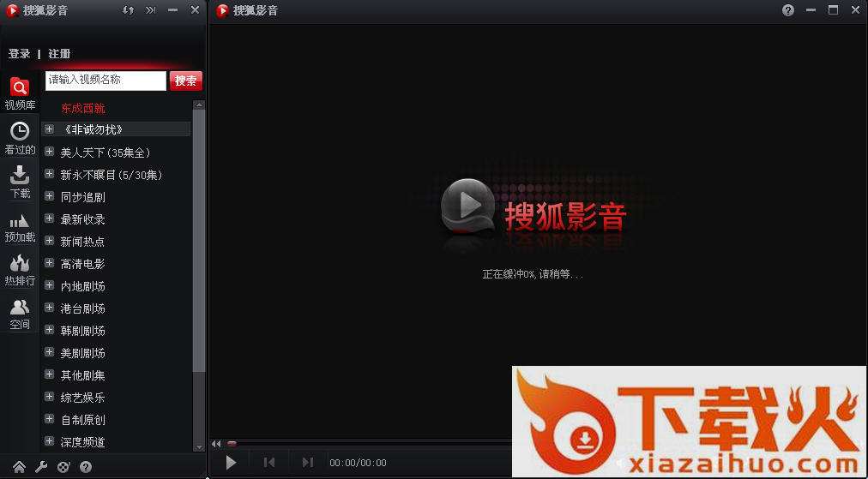Viewport: 868px width, 479px height.
Task: Collapse the side panel with the double-arrow icon
Action: (x=151, y=10)
